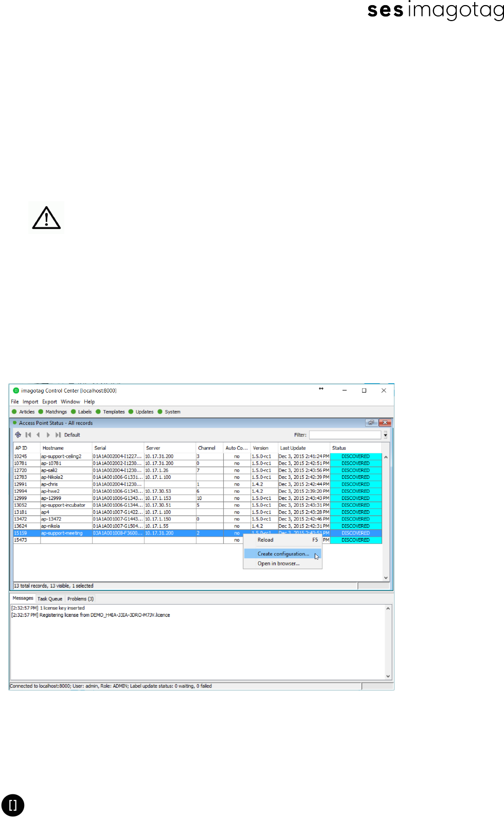Open the Updates view
Image resolution: width=504 pixels, height=818 pixels.
tap(141, 412)
